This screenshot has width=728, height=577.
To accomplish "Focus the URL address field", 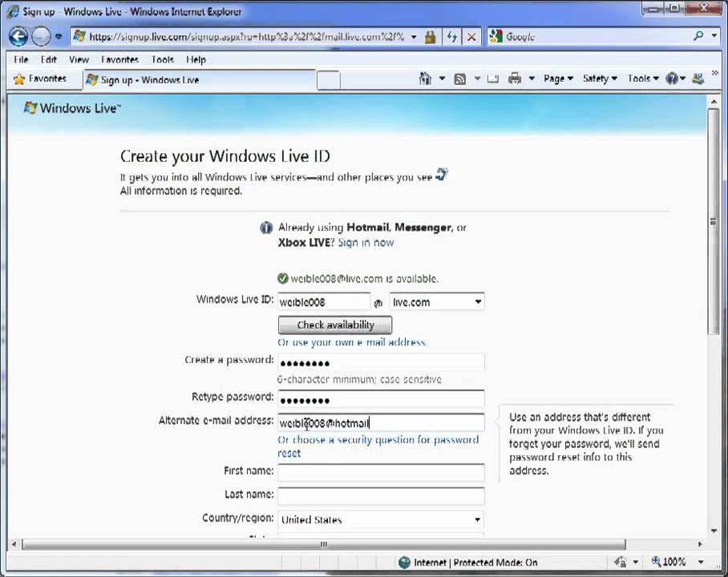I will (246, 37).
